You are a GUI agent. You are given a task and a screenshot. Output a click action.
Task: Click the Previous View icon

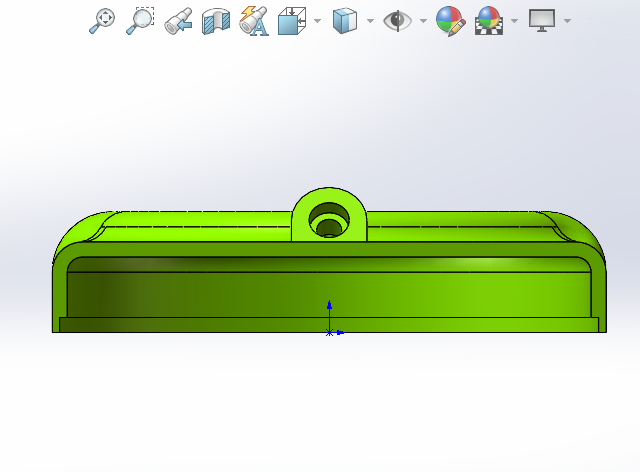coord(178,21)
